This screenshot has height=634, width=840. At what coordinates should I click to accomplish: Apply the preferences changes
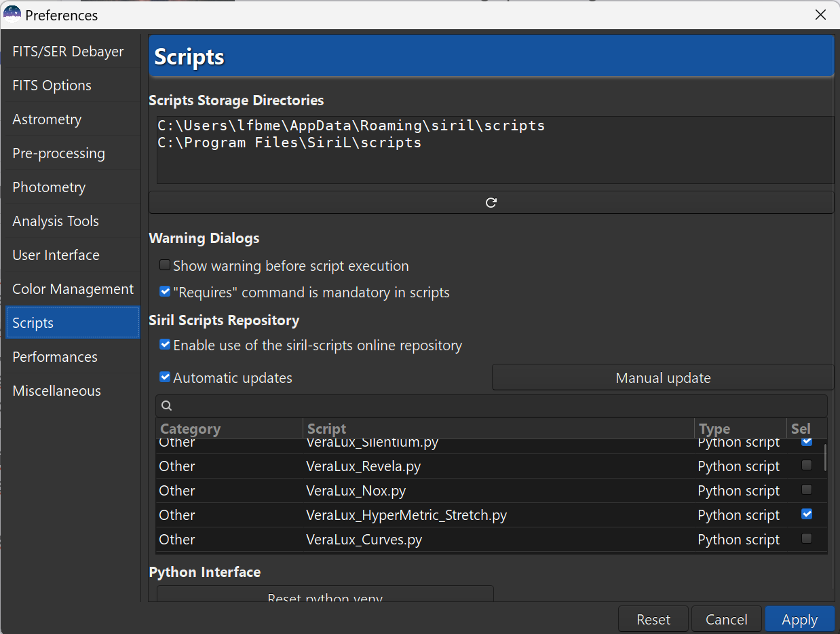[800, 620]
